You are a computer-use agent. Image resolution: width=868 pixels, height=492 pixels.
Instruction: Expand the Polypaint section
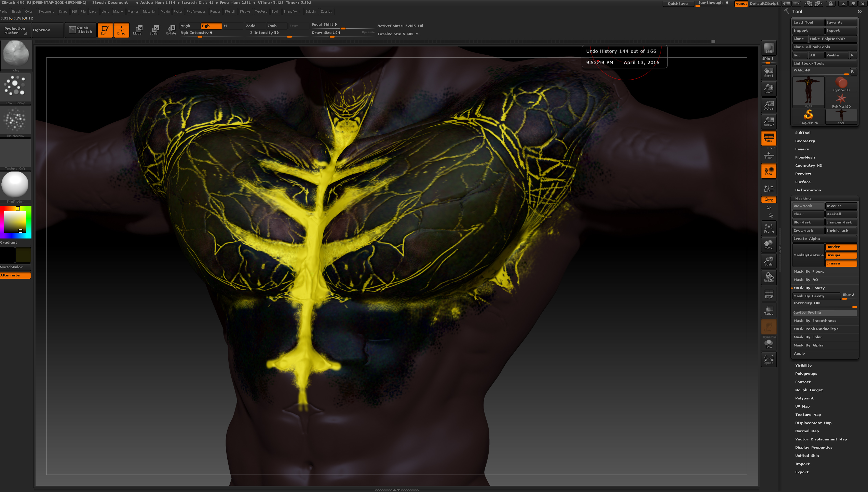pyautogui.click(x=804, y=398)
